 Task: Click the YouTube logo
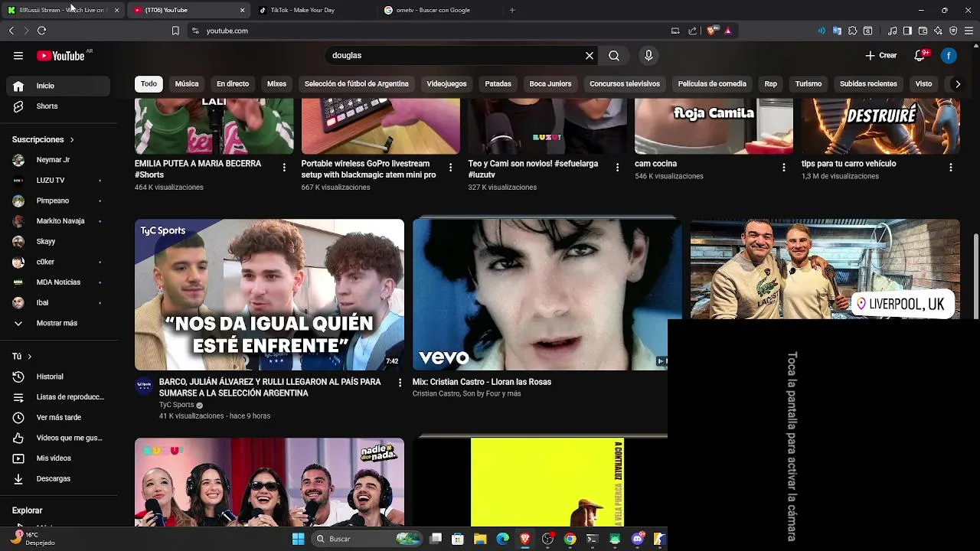(60, 56)
